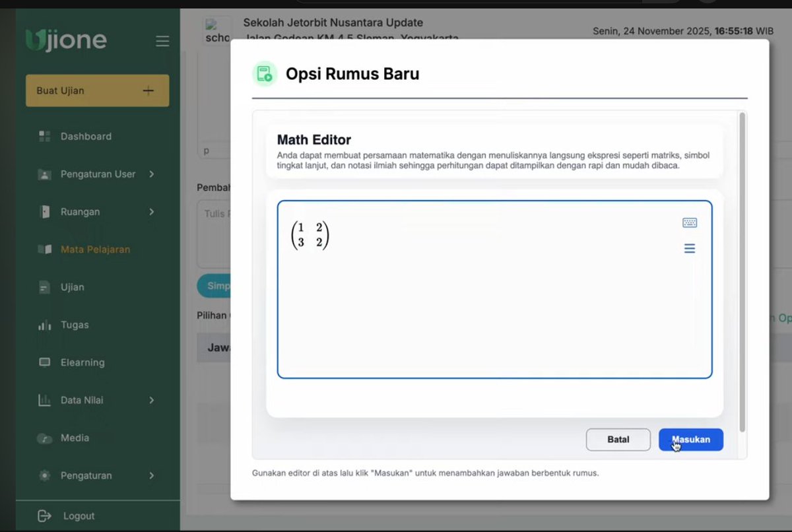Open Dashboard from the sidebar
Screen dimensions: 792x532
[86, 137]
